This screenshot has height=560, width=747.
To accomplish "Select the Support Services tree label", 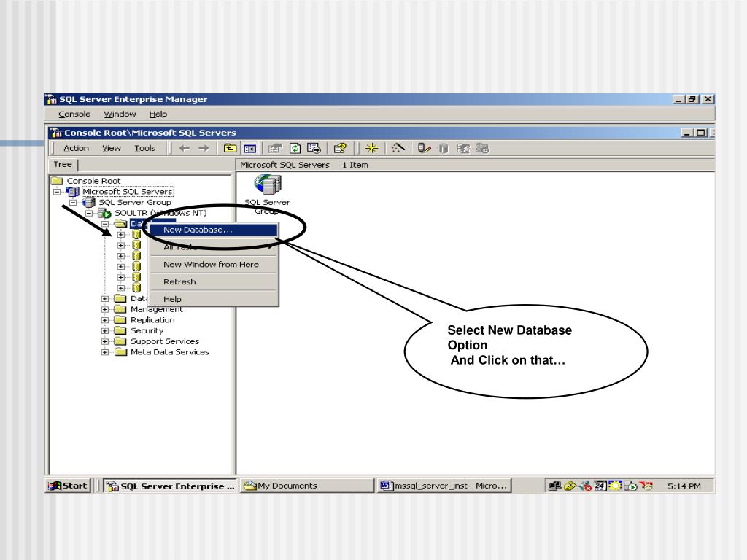I will 165,341.
